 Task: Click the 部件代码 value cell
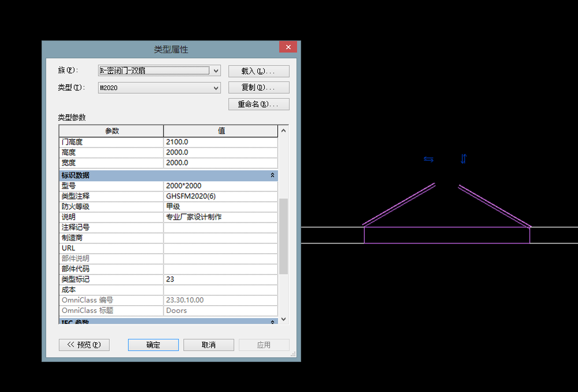(220, 269)
